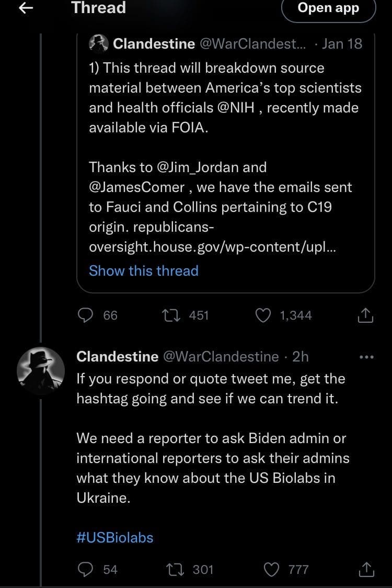Like the tweet with 777 likes

[x=271, y=569]
